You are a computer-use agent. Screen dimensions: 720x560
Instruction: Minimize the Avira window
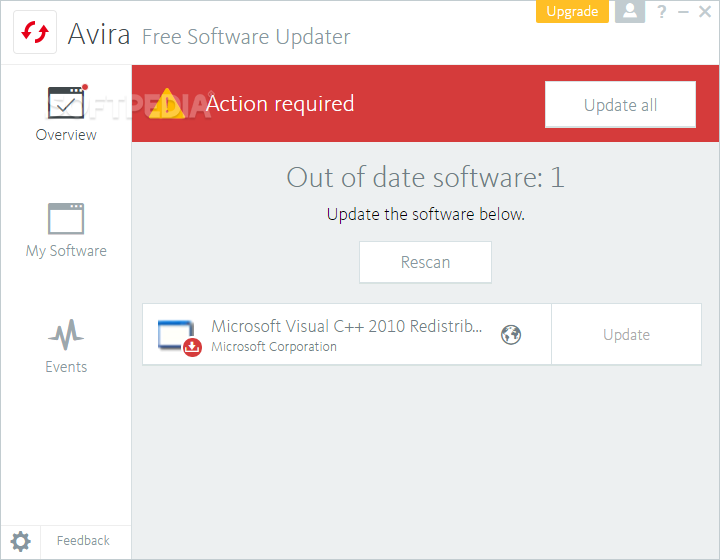(683, 11)
